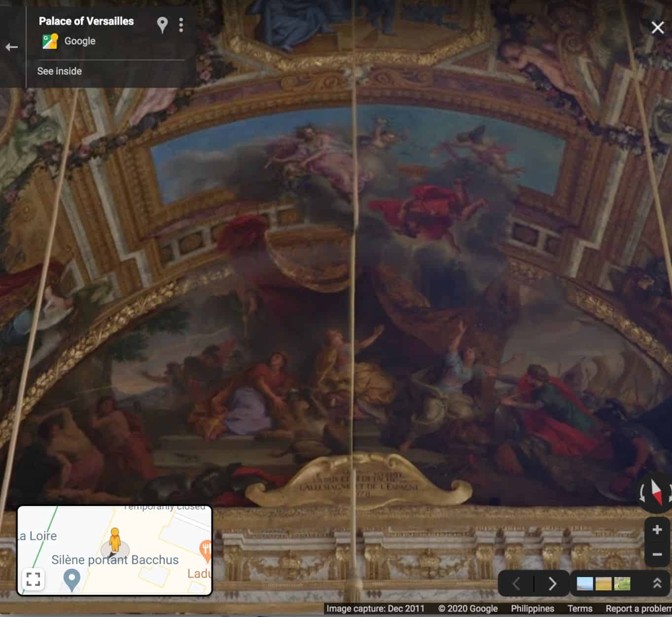Image resolution: width=672 pixels, height=617 pixels.
Task: Rotate view counterclockwise beside compass
Action: pos(642,492)
